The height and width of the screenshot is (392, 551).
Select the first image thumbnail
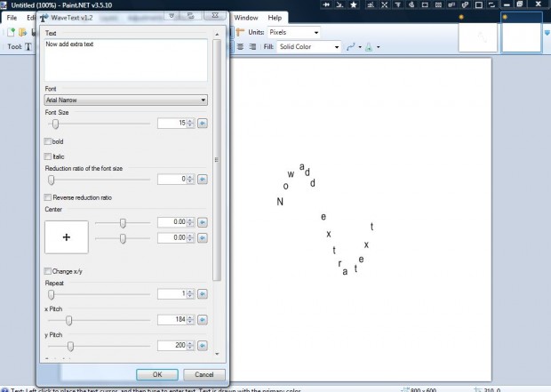tap(478, 37)
